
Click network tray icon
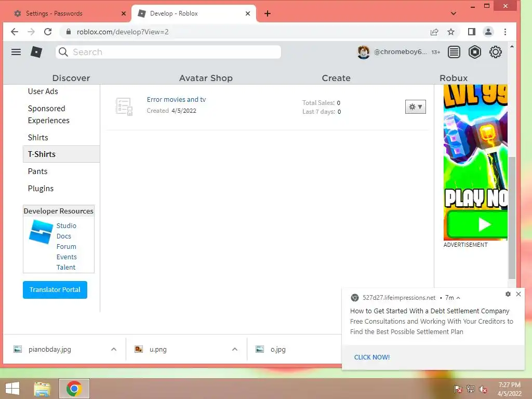point(471,389)
